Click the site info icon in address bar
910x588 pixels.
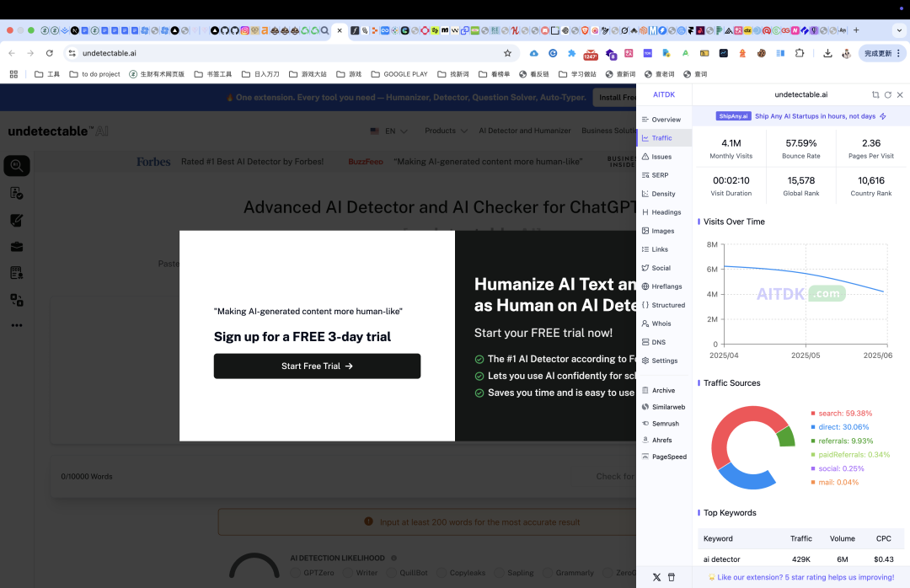(72, 53)
